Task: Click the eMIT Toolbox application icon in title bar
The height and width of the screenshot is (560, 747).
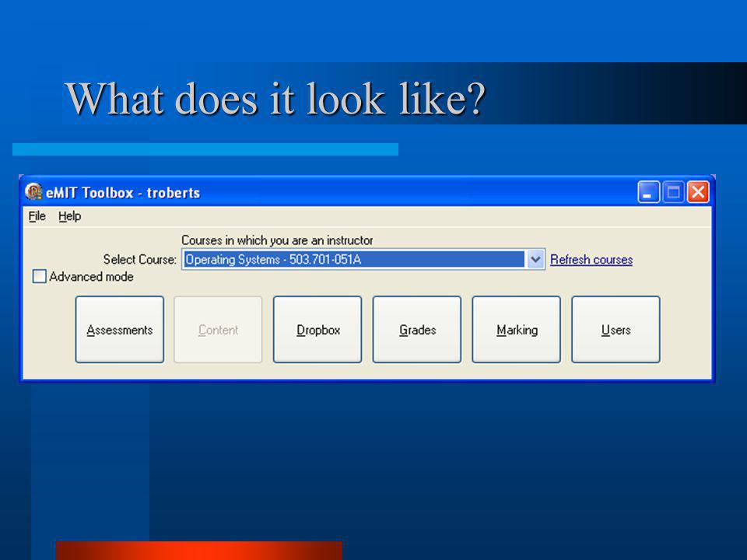Action: click(33, 192)
